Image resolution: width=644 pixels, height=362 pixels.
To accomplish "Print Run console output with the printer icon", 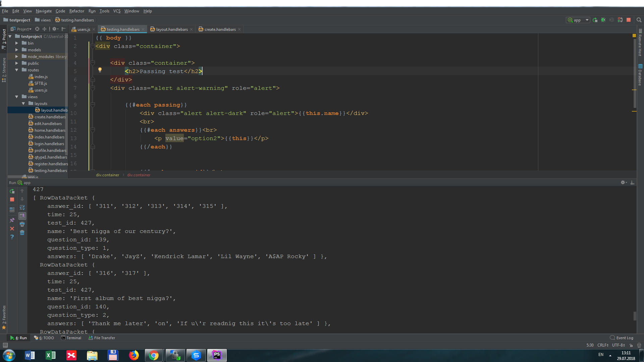I will (22, 224).
